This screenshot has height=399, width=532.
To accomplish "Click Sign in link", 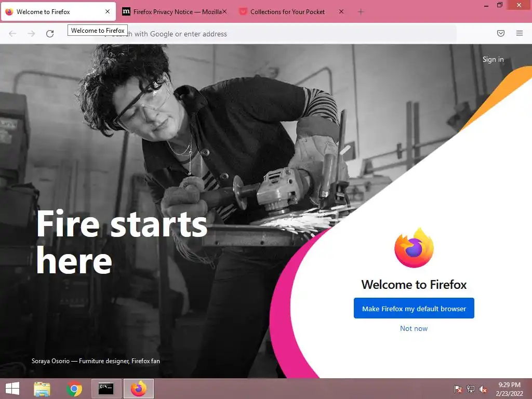I will 493,59.
